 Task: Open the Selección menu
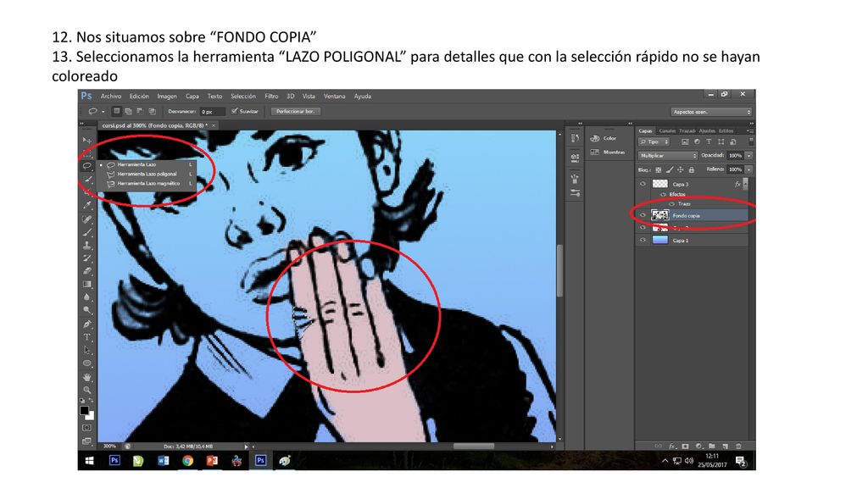click(243, 97)
